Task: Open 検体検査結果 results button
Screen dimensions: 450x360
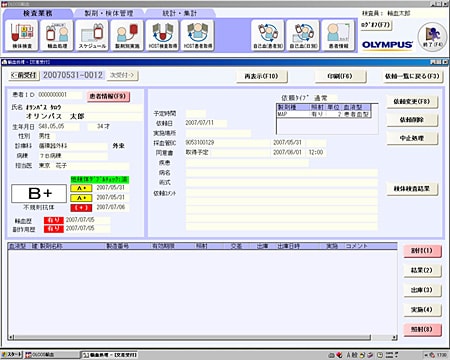Action: coord(412,189)
